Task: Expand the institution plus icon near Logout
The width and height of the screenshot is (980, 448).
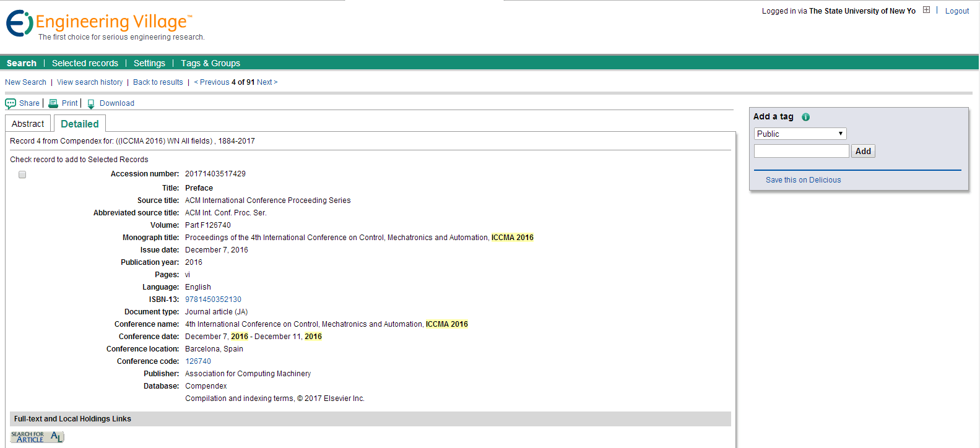Action: point(926,10)
